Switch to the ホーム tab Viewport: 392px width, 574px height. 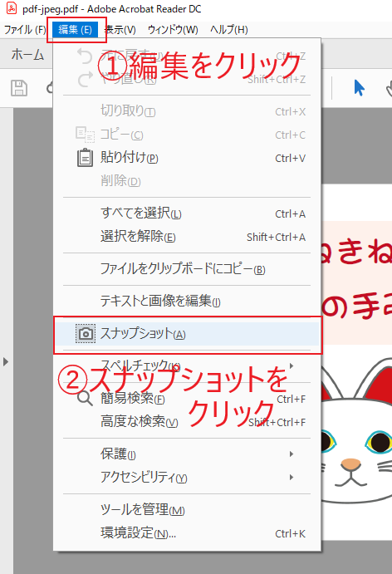click(27, 55)
